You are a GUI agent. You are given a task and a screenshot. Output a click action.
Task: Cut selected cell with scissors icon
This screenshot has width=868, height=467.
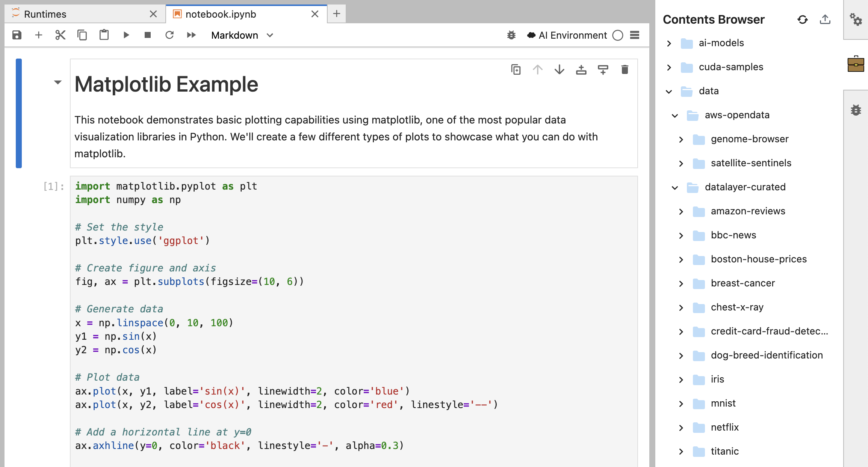(60, 35)
